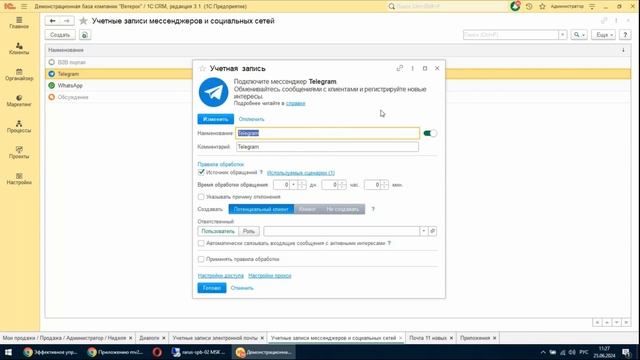This screenshot has width=640, height=360.
Task: Open the Главное section in sidebar
Action: [19, 23]
